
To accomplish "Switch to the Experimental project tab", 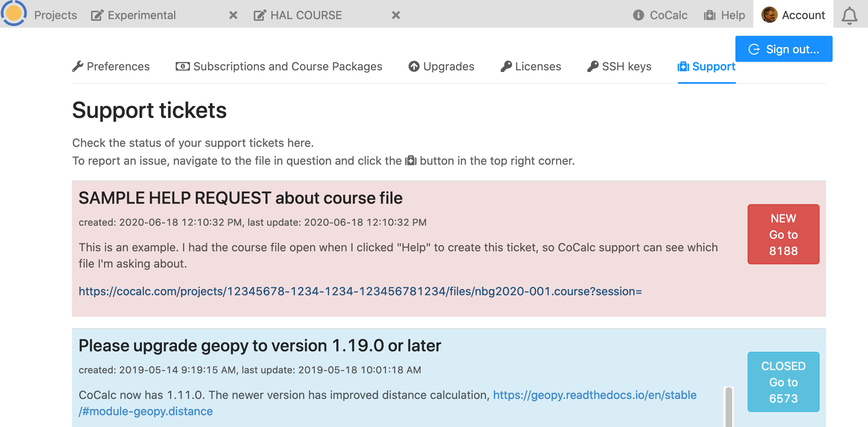I will (x=141, y=15).
